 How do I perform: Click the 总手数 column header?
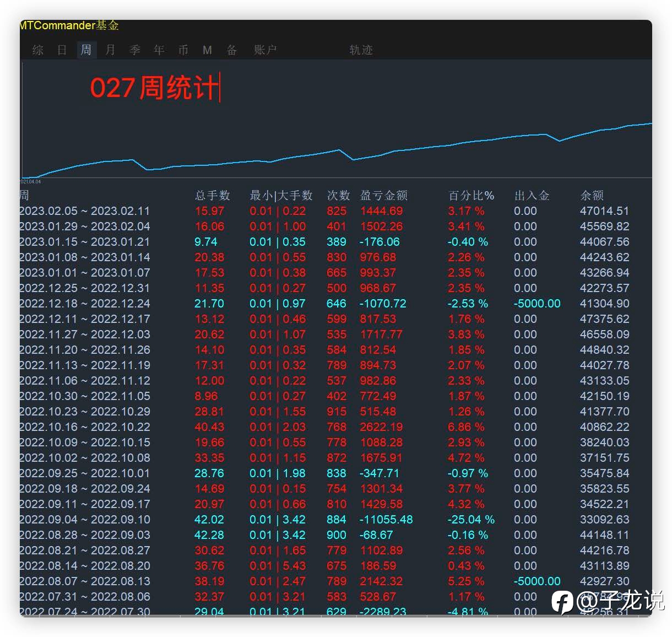pyautogui.click(x=212, y=195)
